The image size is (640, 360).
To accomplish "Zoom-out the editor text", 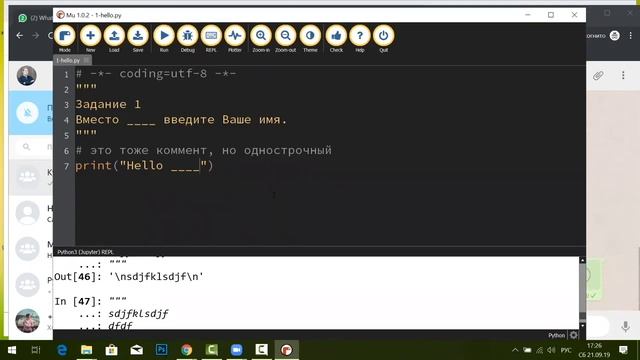I will coord(285,38).
